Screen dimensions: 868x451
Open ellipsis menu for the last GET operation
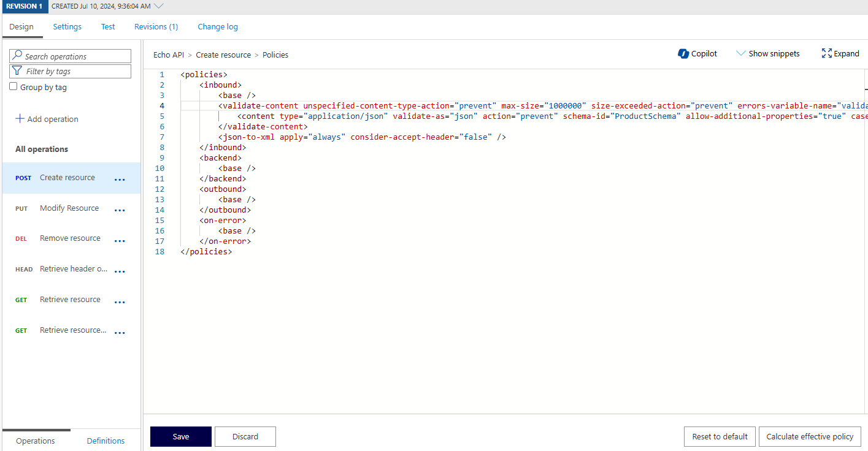[x=120, y=333]
